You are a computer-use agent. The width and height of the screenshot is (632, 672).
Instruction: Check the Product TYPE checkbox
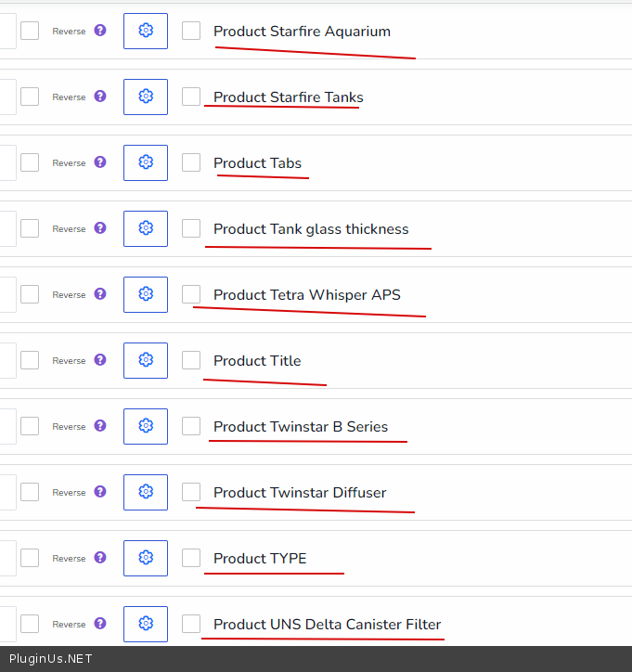(x=191, y=558)
